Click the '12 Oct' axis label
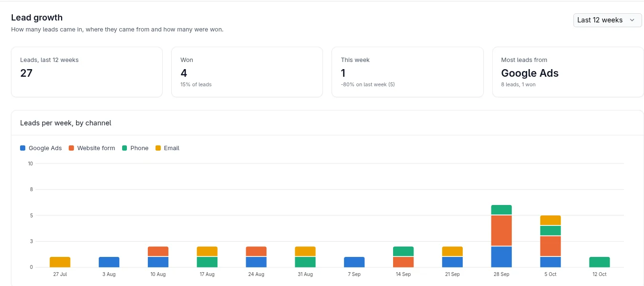Screen dimensions: 644x286 point(600,275)
